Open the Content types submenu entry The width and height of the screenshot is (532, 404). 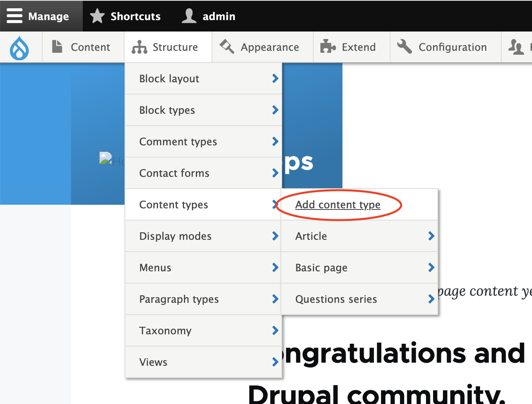[x=173, y=204]
